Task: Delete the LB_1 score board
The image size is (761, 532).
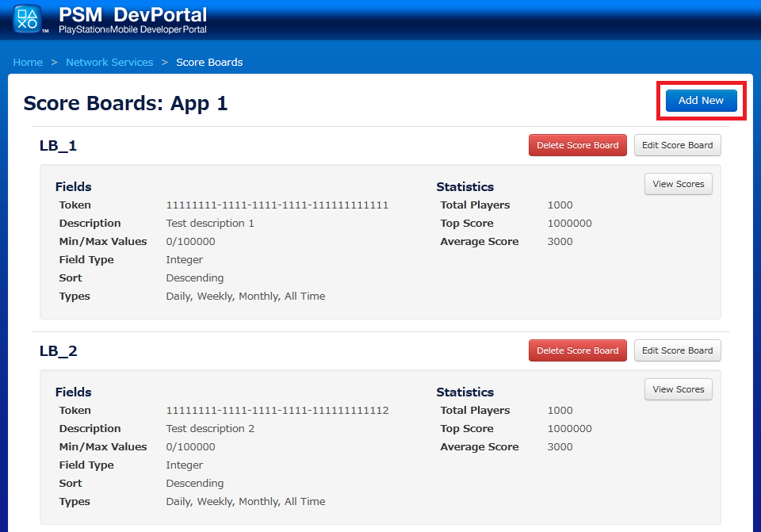Action: click(x=577, y=145)
